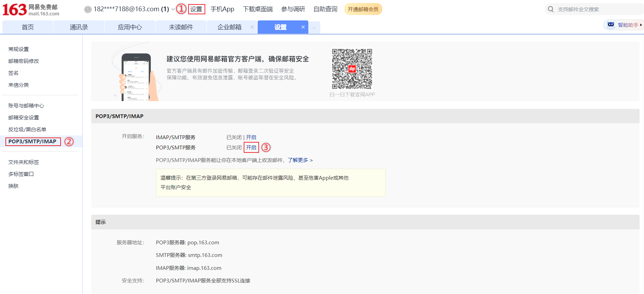This screenshot has height=294, width=644.
Task: Open 手机App link
Action: click(x=222, y=9)
